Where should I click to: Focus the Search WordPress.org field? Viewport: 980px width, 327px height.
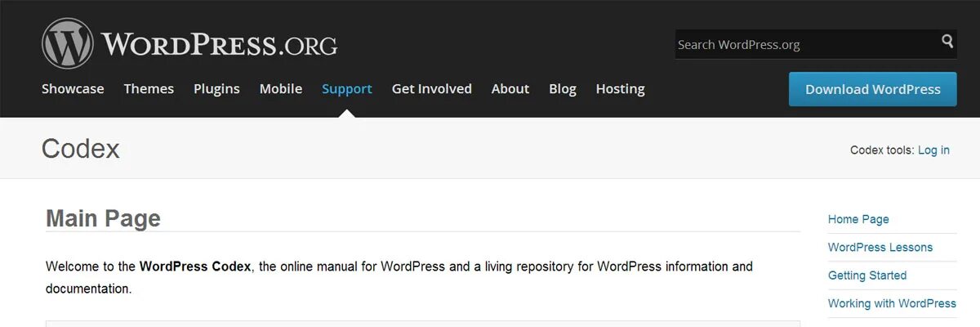click(804, 44)
